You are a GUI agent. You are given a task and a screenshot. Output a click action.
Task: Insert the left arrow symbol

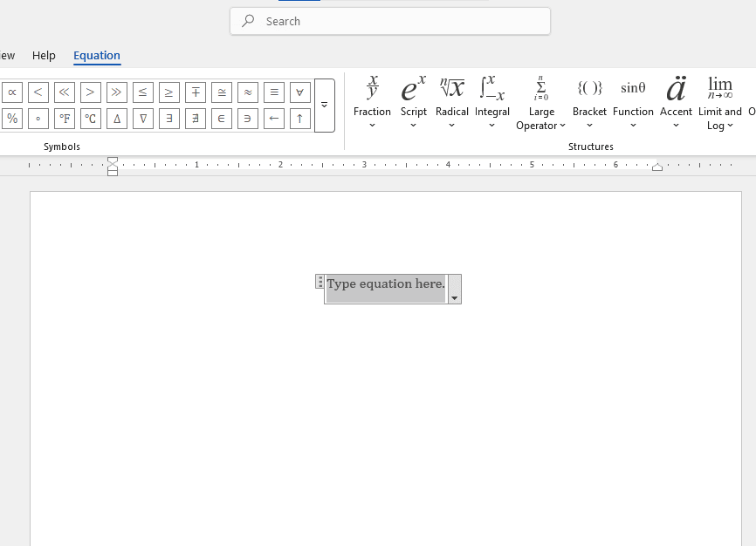pyautogui.click(x=274, y=119)
